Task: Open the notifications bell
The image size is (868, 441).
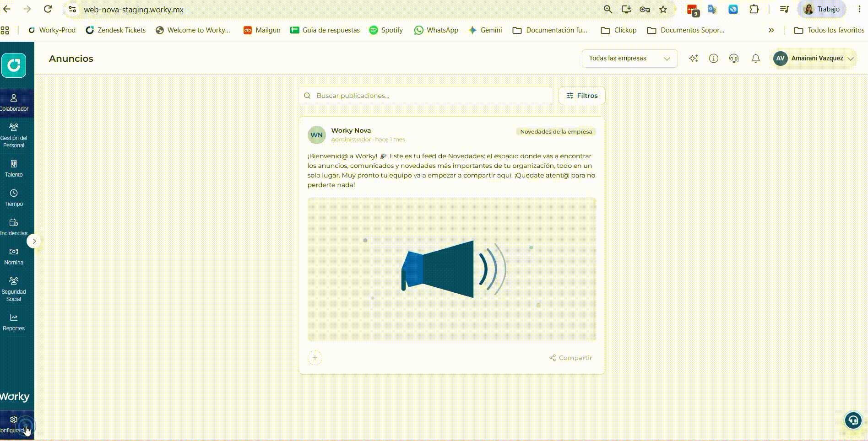Action: click(756, 59)
